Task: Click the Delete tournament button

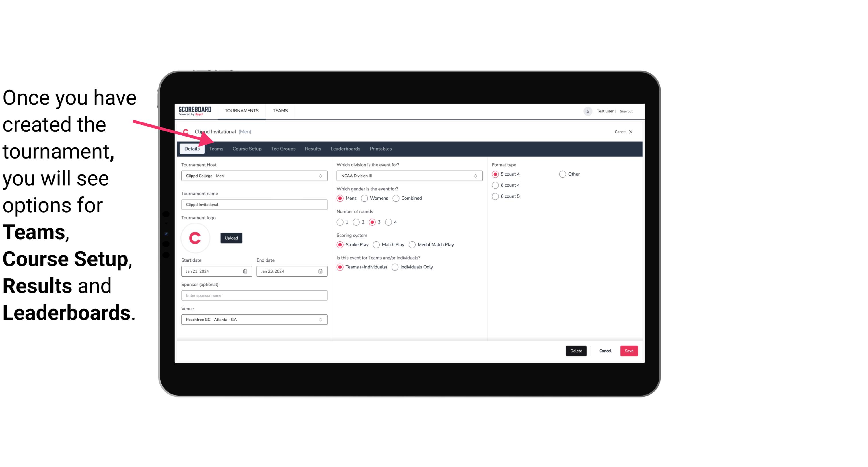Action: coord(575,351)
